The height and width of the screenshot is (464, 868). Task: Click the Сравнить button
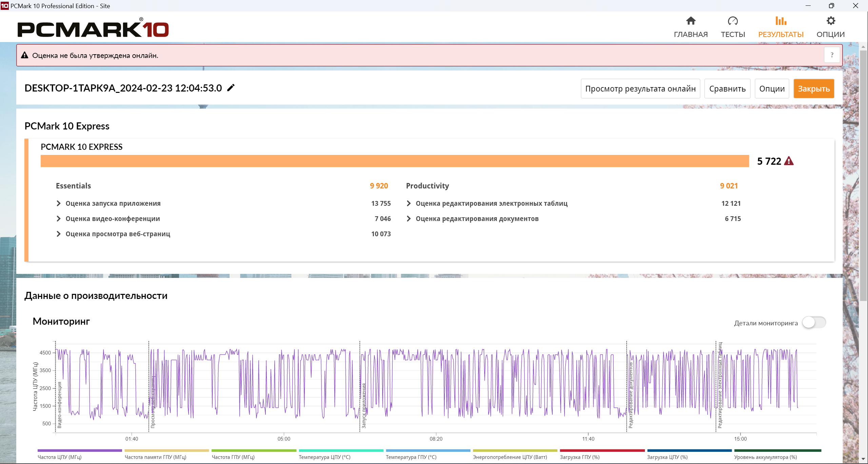(727, 89)
